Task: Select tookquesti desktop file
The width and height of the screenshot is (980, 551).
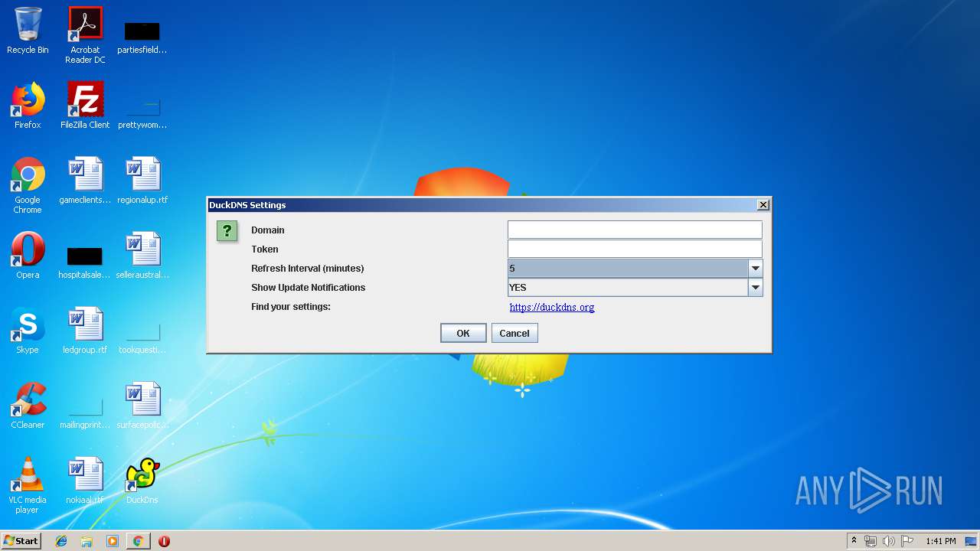Action: click(x=142, y=337)
